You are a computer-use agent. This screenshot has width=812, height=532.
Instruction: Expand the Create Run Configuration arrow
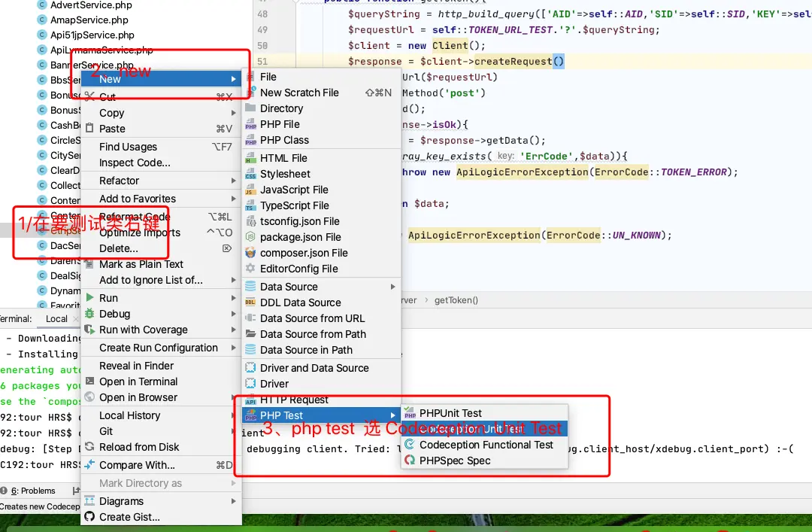234,348
